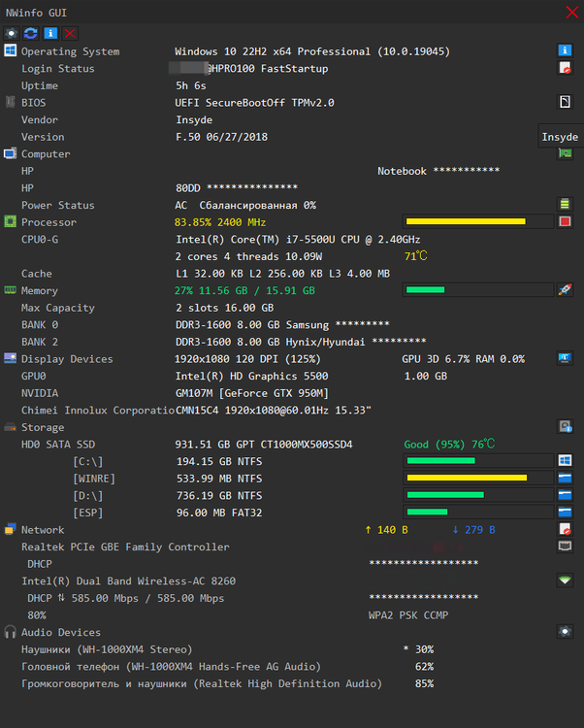Click the Windows logo next to Operating System

coord(11,50)
